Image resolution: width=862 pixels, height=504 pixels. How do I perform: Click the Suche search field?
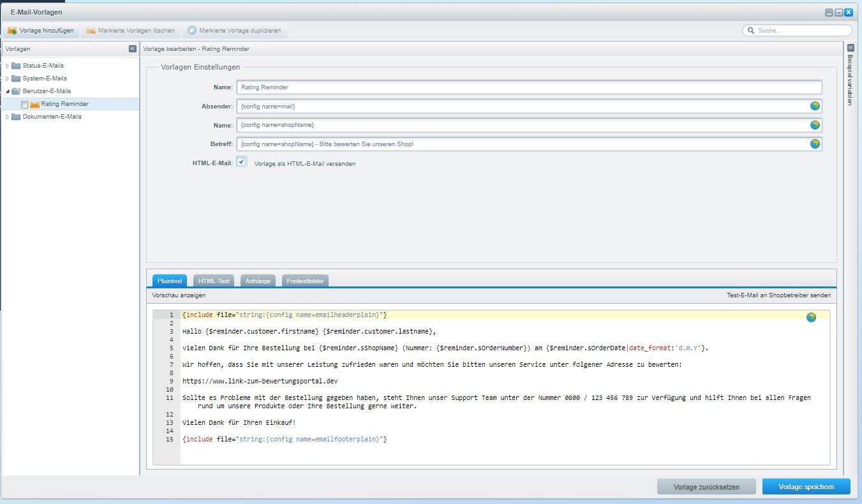coord(797,31)
